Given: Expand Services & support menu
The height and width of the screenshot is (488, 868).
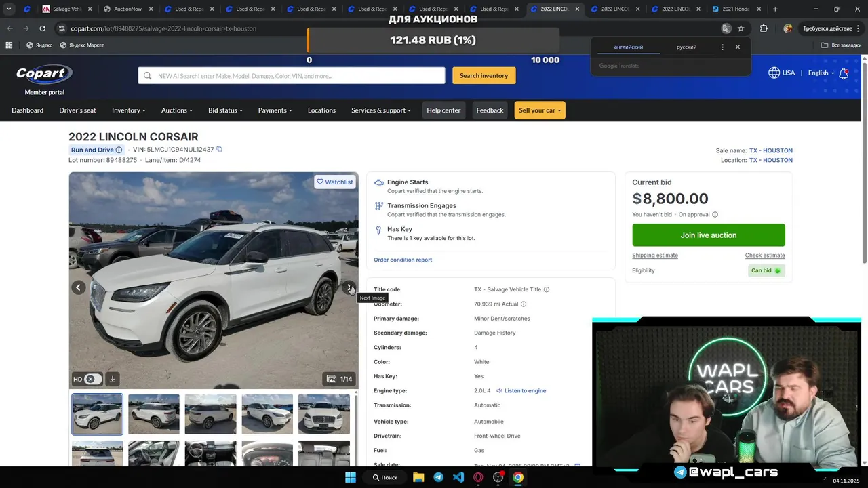Looking at the screenshot, I should (x=381, y=110).
